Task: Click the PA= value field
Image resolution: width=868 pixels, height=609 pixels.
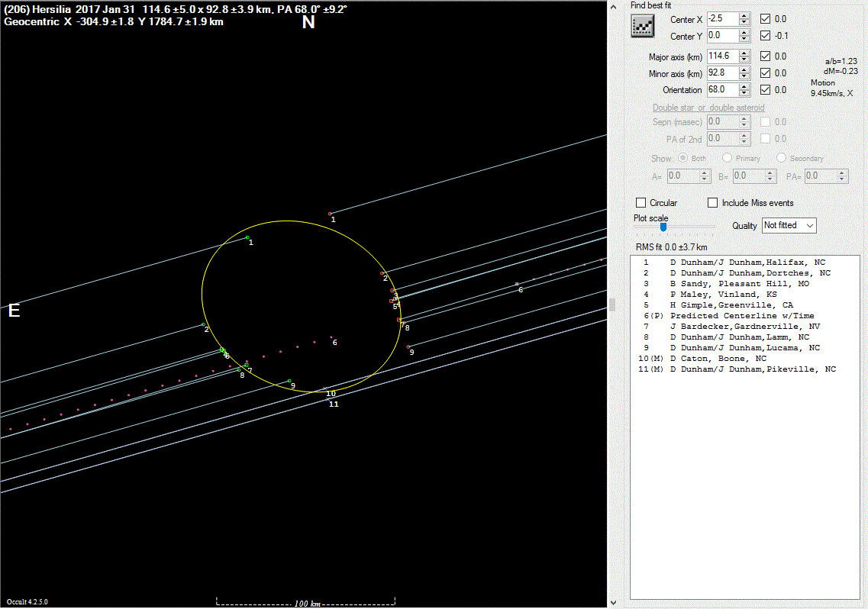Action: point(821,176)
